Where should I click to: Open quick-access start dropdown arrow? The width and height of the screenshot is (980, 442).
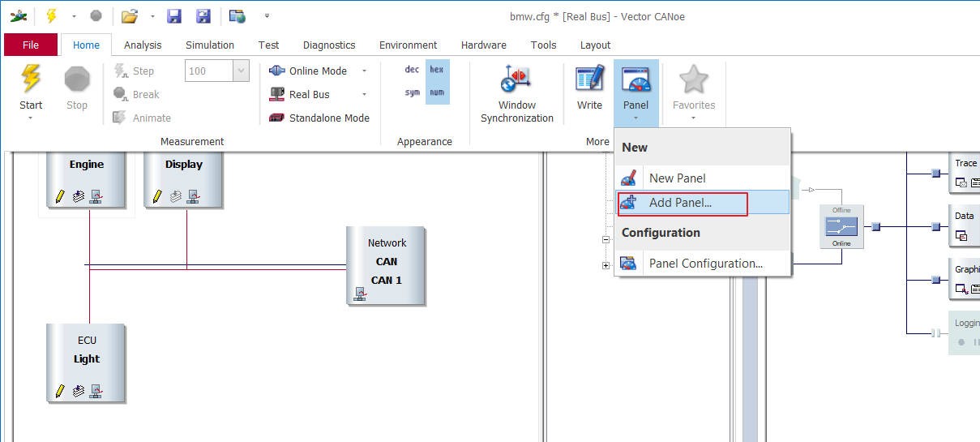pyautogui.click(x=74, y=15)
